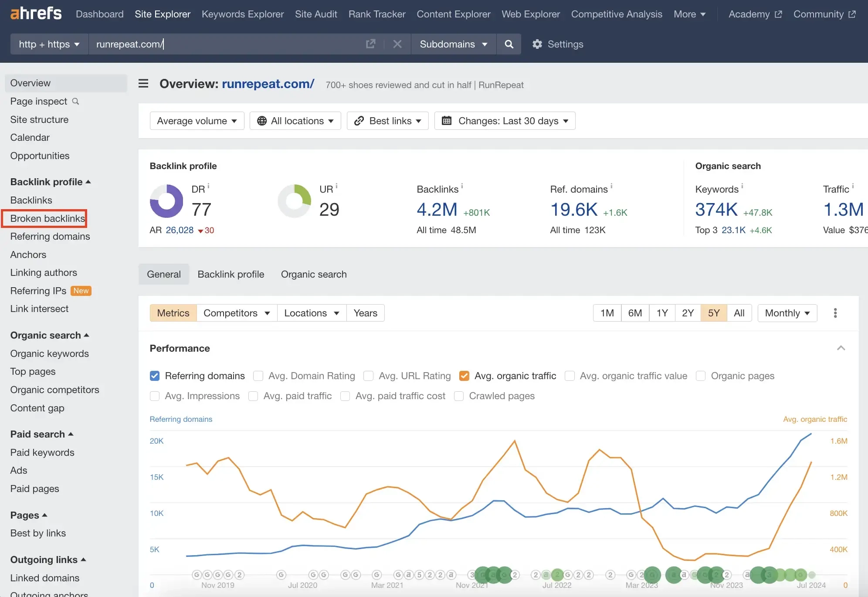
Task: Open the three-dot chart options menu
Action: [835, 313]
